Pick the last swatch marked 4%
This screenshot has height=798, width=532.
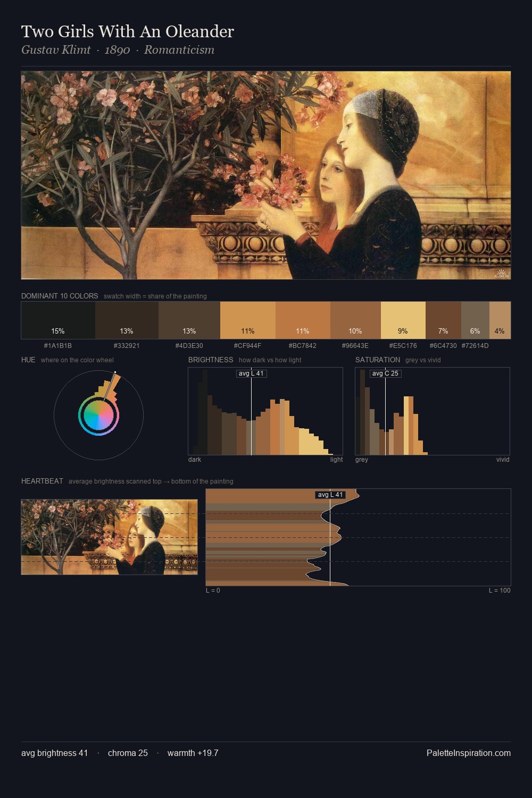click(500, 320)
